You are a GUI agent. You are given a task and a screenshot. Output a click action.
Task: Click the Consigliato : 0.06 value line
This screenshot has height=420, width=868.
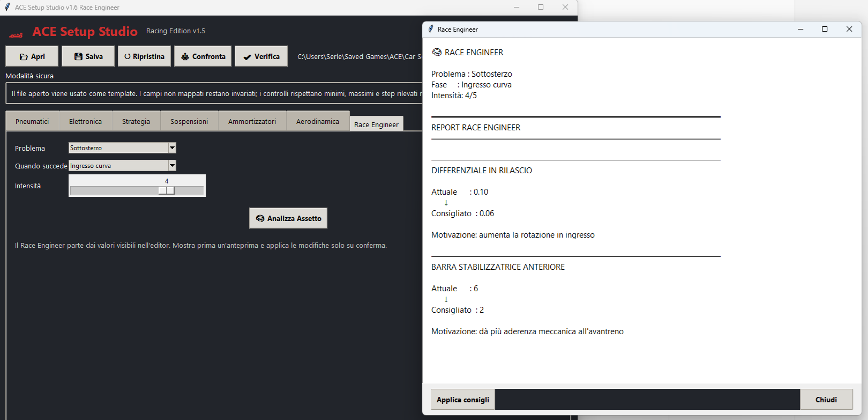(x=463, y=213)
